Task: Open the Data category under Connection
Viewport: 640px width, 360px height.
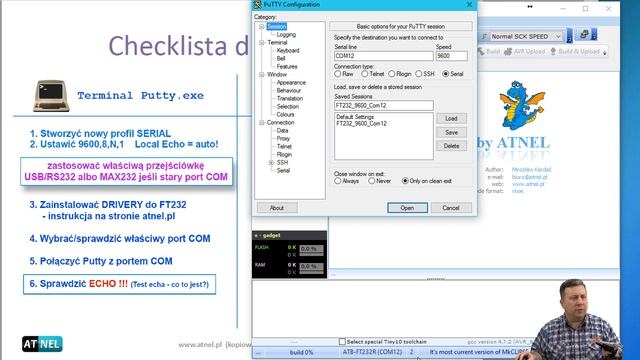Action: pyautogui.click(x=282, y=131)
